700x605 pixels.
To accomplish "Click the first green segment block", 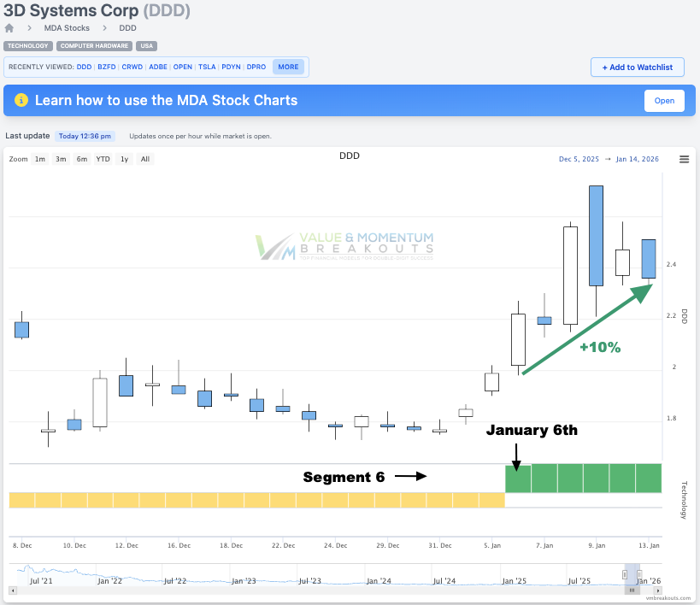I will tap(518, 479).
